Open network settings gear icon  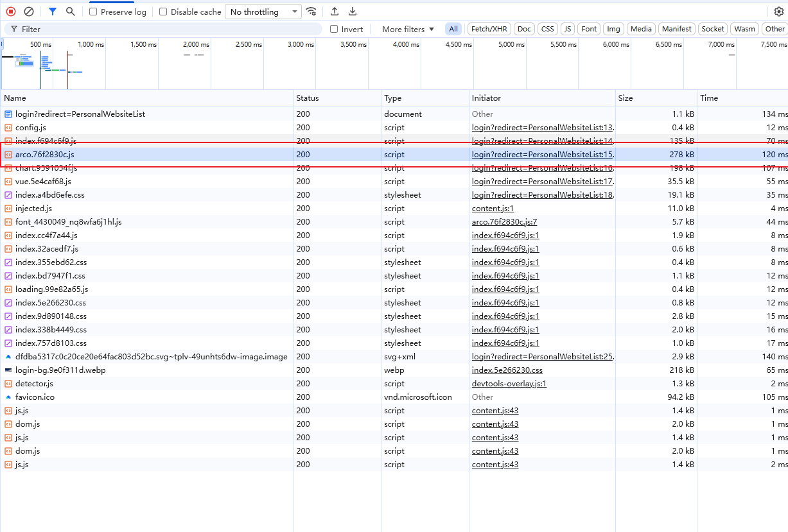pos(779,12)
